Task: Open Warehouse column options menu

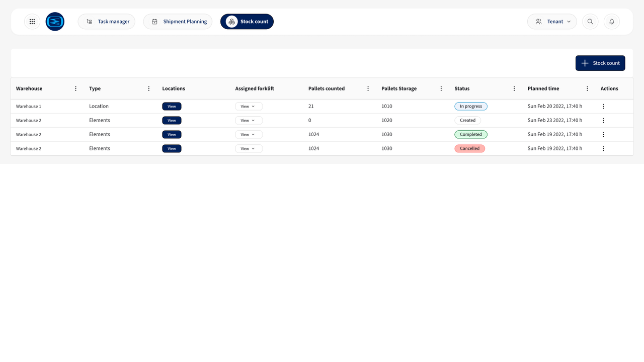Action: point(76,88)
